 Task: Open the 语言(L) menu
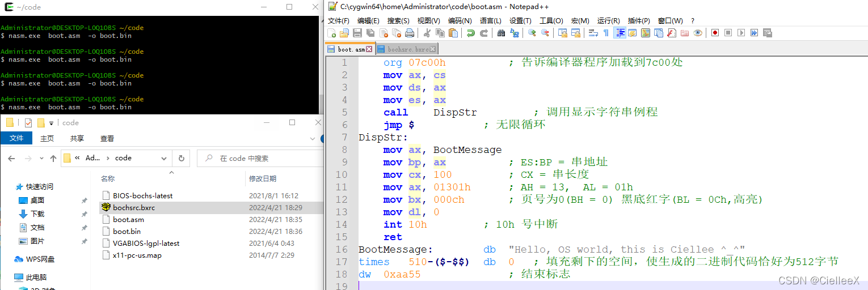pos(490,21)
